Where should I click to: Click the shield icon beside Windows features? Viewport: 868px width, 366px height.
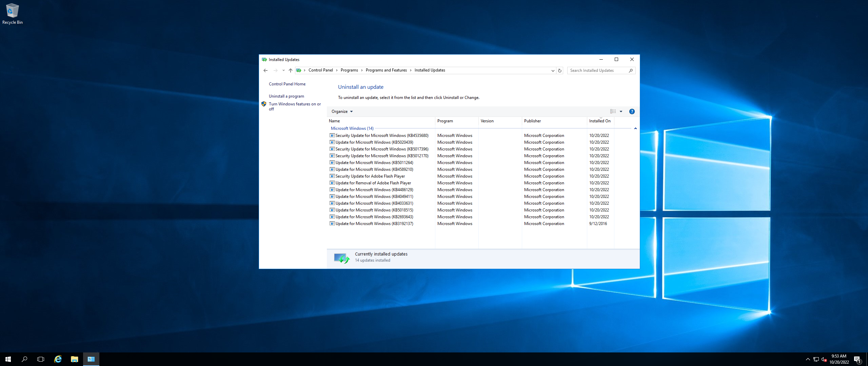264,104
